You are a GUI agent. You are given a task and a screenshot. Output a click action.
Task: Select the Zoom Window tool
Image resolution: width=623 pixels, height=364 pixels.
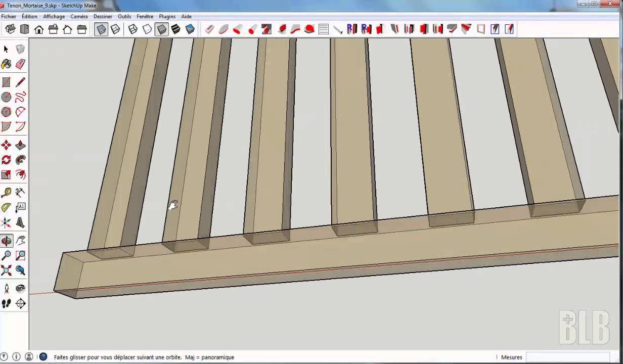coord(20,256)
